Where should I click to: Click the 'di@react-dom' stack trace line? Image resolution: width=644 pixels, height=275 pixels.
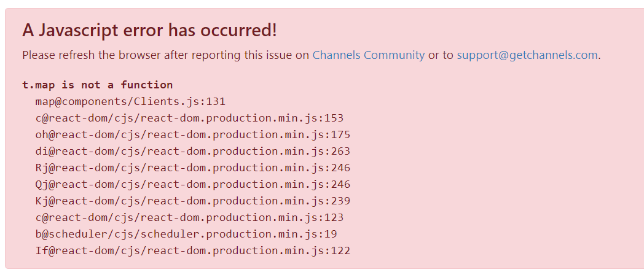(192, 151)
